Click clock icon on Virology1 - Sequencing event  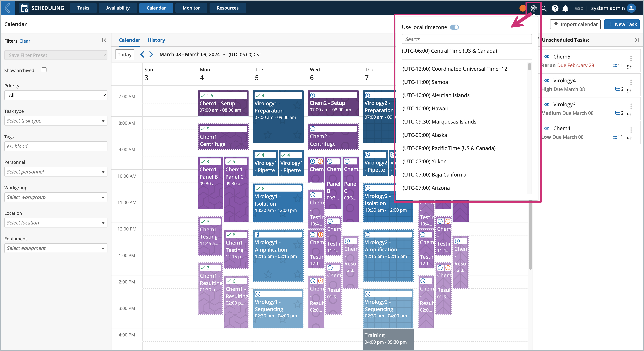point(258,294)
